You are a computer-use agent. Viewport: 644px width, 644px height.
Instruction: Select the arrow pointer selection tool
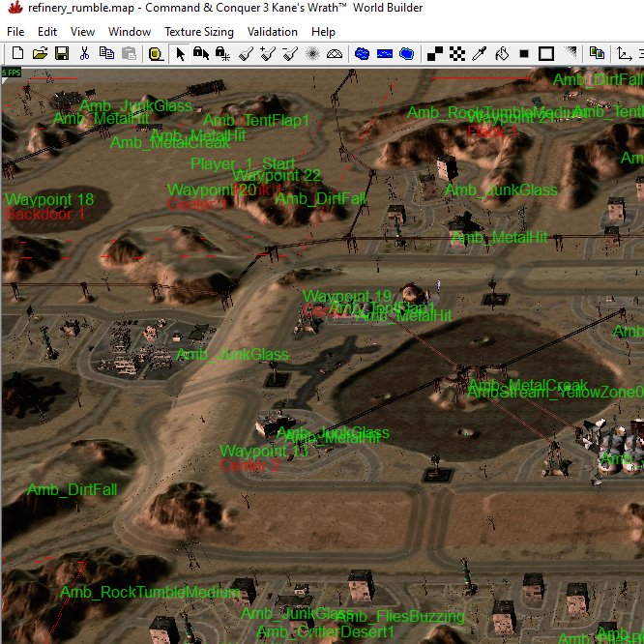[x=180, y=54]
